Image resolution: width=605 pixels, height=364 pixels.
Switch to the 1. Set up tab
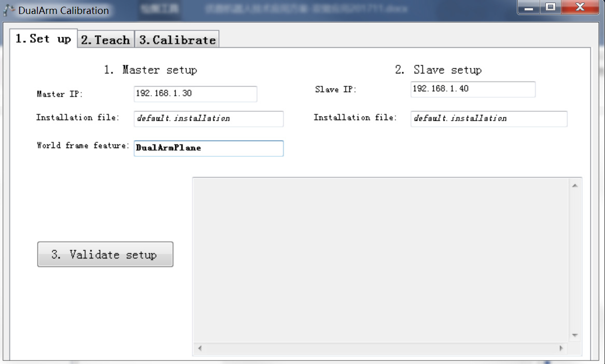[43, 38]
